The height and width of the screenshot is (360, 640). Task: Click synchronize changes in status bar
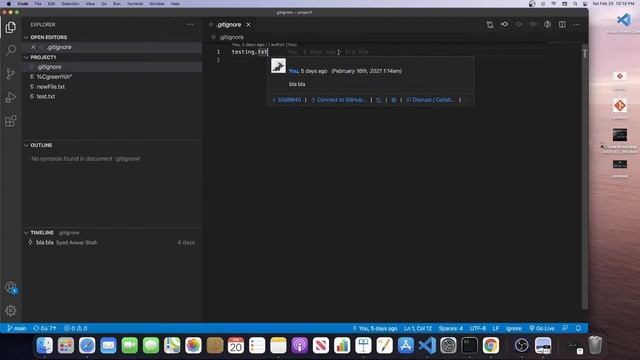click(x=44, y=328)
